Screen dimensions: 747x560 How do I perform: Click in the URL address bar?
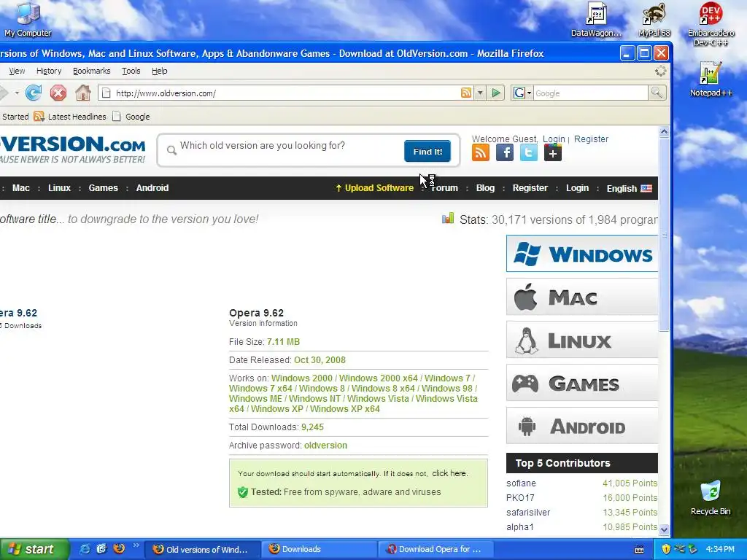click(286, 93)
